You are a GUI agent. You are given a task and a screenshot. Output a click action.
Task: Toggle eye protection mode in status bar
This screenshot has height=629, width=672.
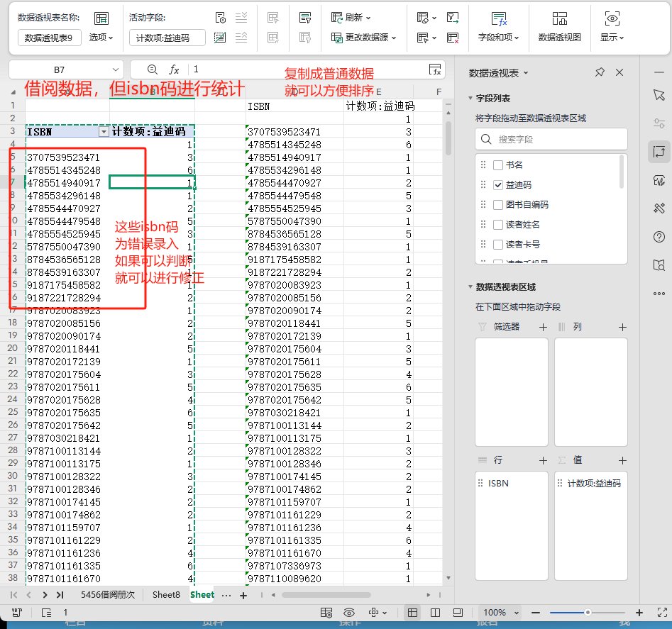[348, 613]
